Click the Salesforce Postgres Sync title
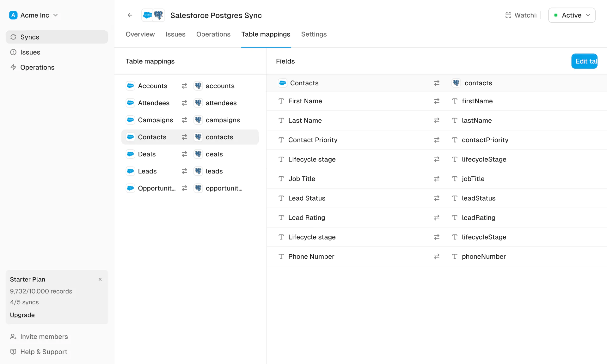Image resolution: width=607 pixels, height=364 pixels. pyautogui.click(x=216, y=15)
